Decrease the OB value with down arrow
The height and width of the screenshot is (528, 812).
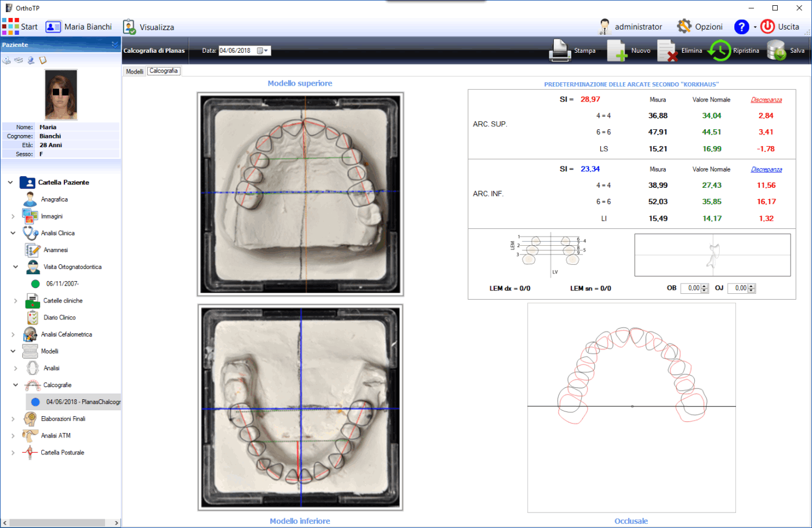click(705, 290)
